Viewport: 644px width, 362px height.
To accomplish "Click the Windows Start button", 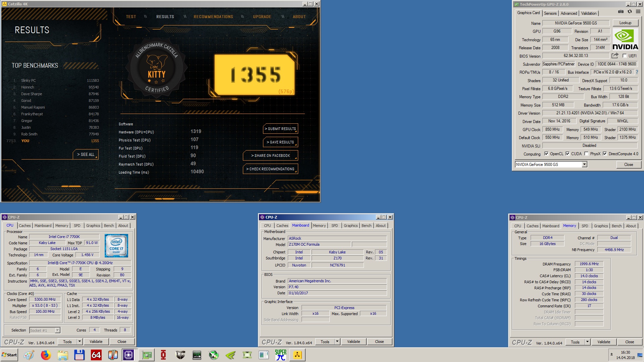I will click(9, 355).
